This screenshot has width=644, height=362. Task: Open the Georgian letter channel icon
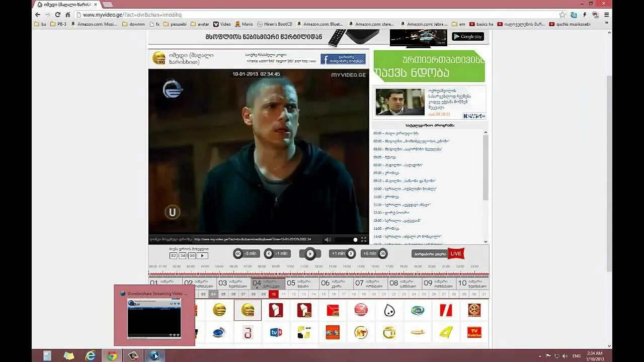tap(248, 332)
